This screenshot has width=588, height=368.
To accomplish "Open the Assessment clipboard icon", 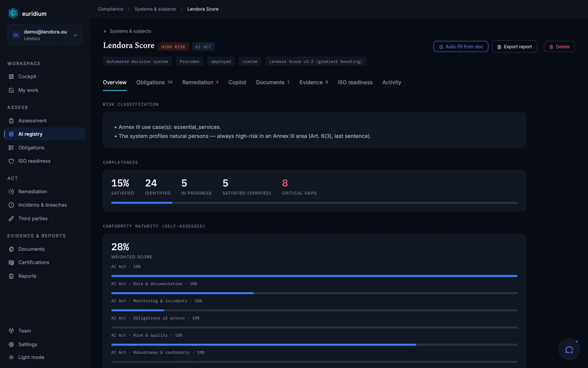I will point(11,121).
